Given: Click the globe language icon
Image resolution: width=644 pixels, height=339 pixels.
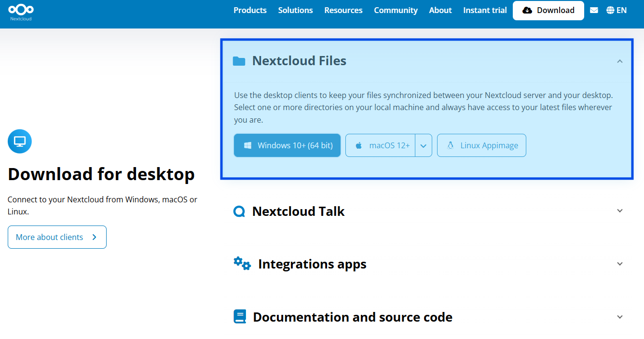Looking at the screenshot, I should [610, 10].
